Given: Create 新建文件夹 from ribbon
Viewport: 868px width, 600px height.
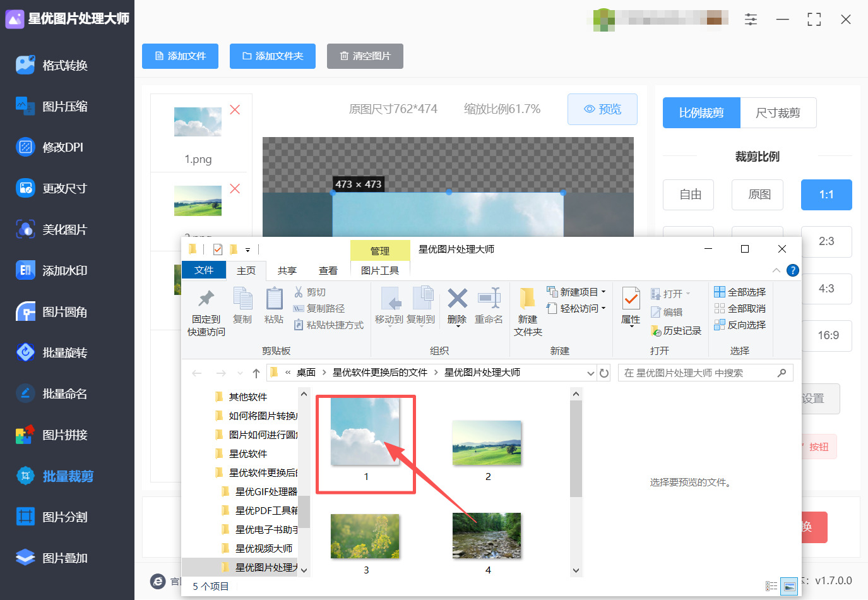Looking at the screenshot, I should pyautogui.click(x=528, y=312).
